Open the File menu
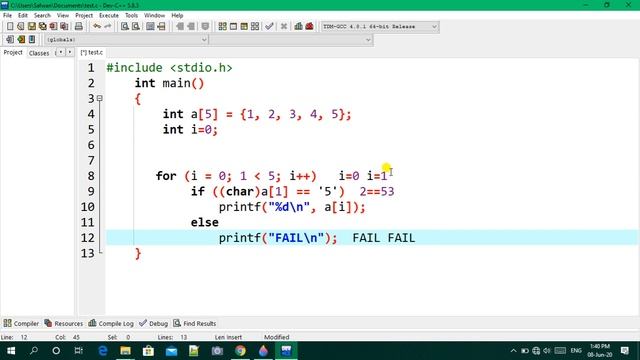 pyautogui.click(x=7, y=16)
